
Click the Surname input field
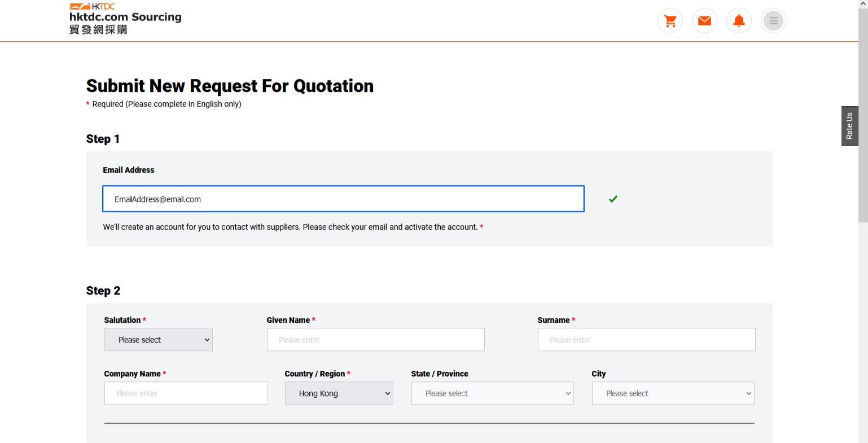pos(647,340)
